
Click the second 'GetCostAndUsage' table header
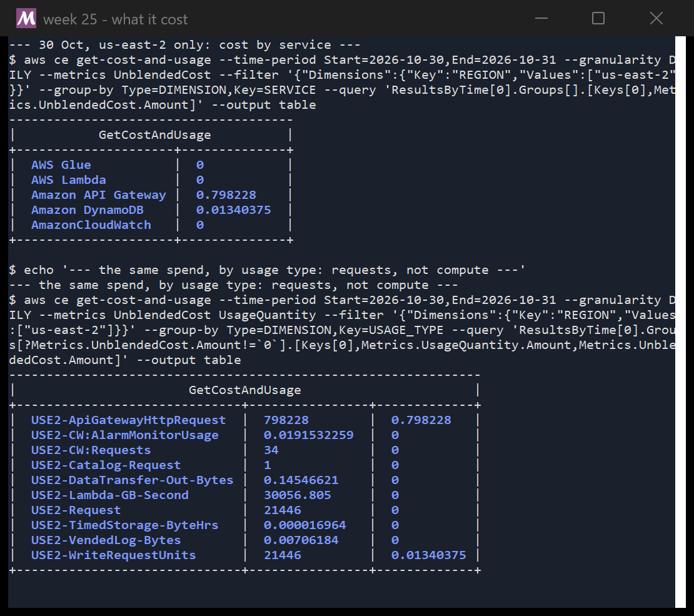244,390
